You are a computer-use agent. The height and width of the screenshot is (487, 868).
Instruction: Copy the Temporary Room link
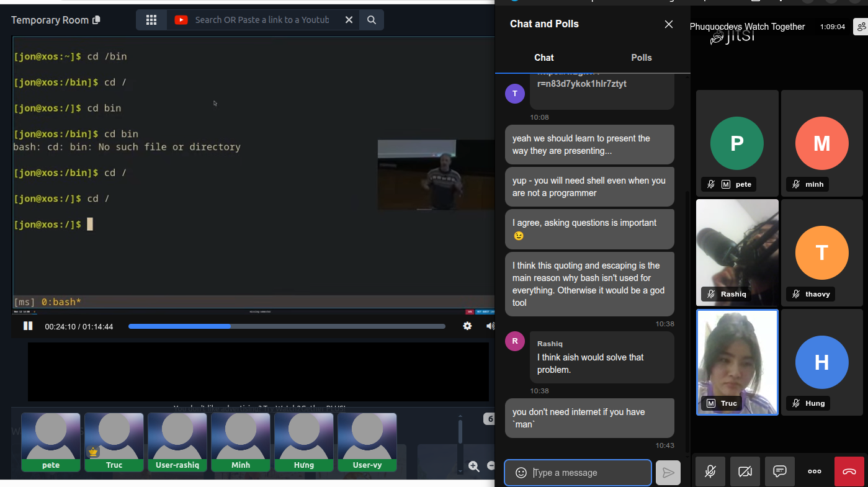(x=96, y=20)
